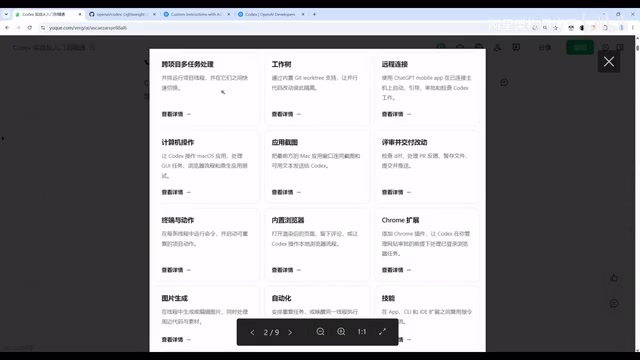
Task: Select the 终端与动作 card title
Action: (x=178, y=220)
